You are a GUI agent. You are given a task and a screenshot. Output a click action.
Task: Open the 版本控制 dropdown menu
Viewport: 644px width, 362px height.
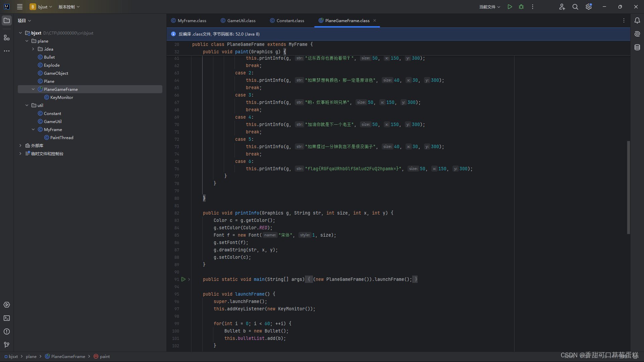(69, 7)
